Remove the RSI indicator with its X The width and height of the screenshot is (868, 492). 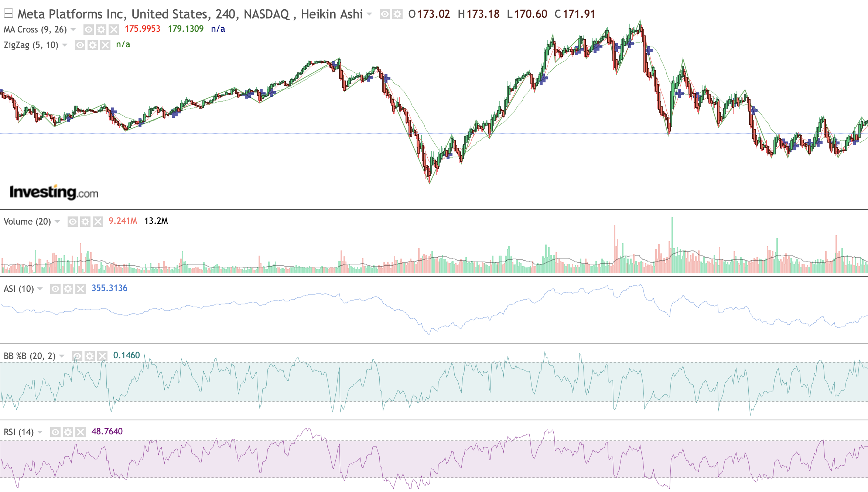[81, 432]
